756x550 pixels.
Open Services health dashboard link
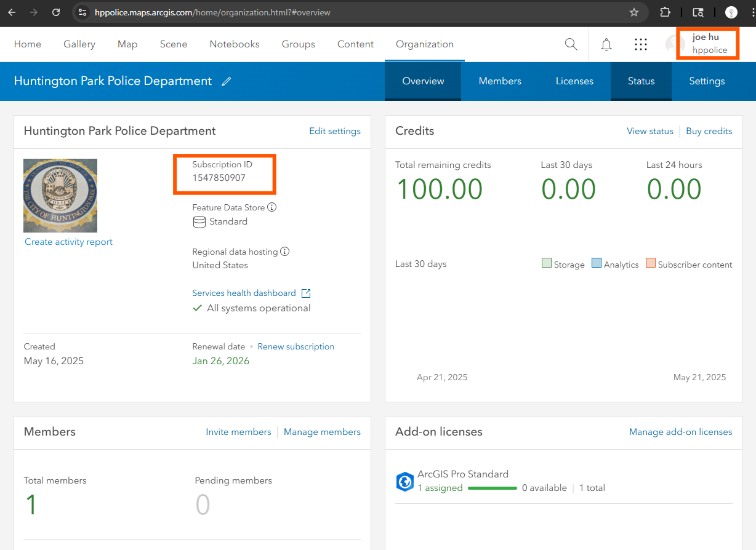[x=244, y=293]
